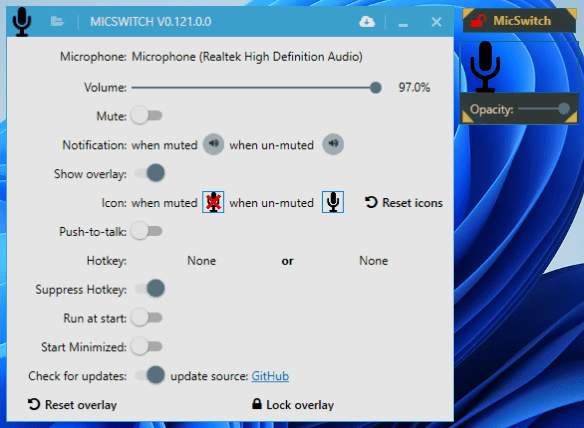Image resolution: width=584 pixels, height=428 pixels.
Task: Disable the Show overlay switch
Action: (x=150, y=173)
